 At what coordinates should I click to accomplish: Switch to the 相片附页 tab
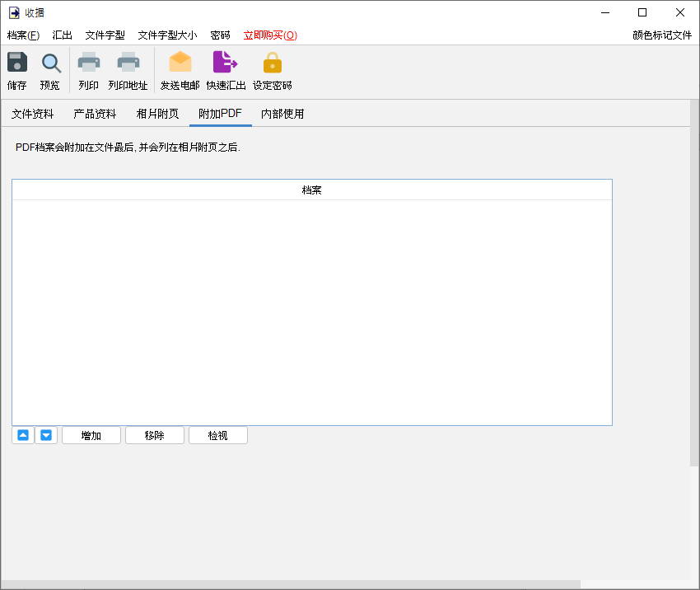pos(157,114)
